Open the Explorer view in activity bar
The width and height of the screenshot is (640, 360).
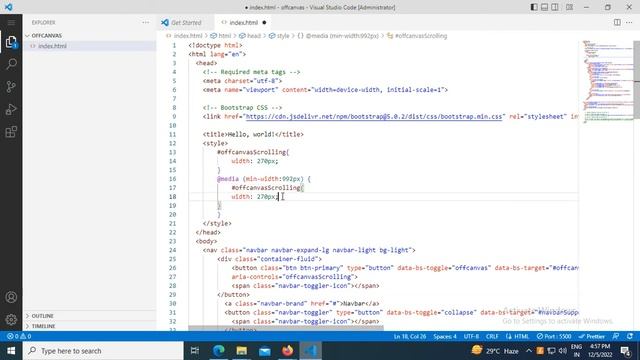click(11, 41)
